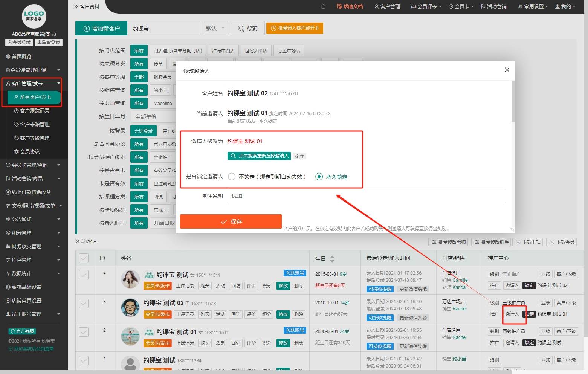The height and width of the screenshot is (374, 588).
Task: Click the 备注说明 input field
Action: tap(366, 196)
